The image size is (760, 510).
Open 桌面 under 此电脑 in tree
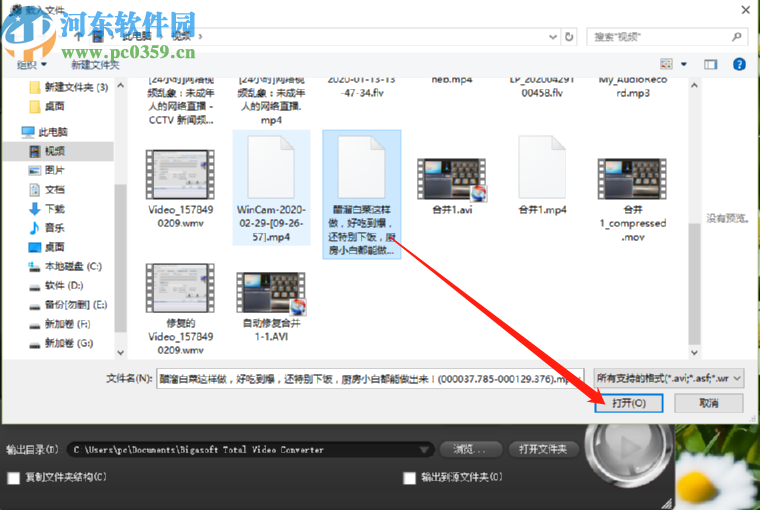47,247
